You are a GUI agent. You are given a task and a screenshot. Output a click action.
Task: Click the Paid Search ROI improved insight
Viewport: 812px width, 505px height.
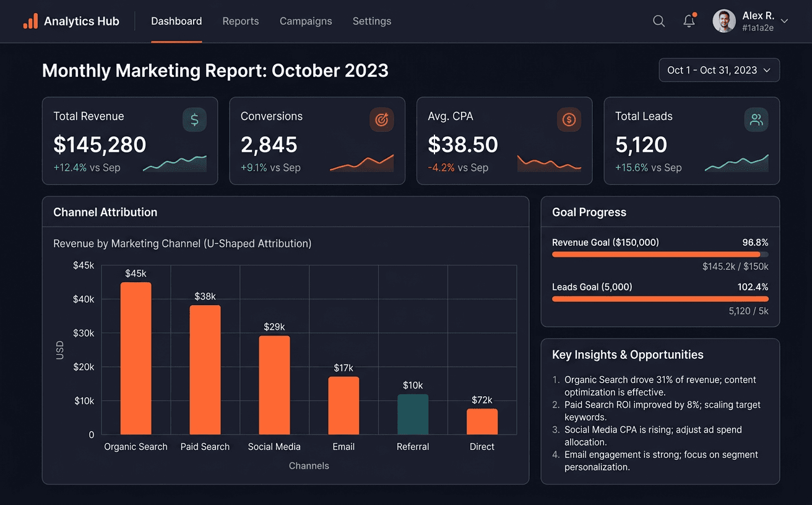coord(662,411)
